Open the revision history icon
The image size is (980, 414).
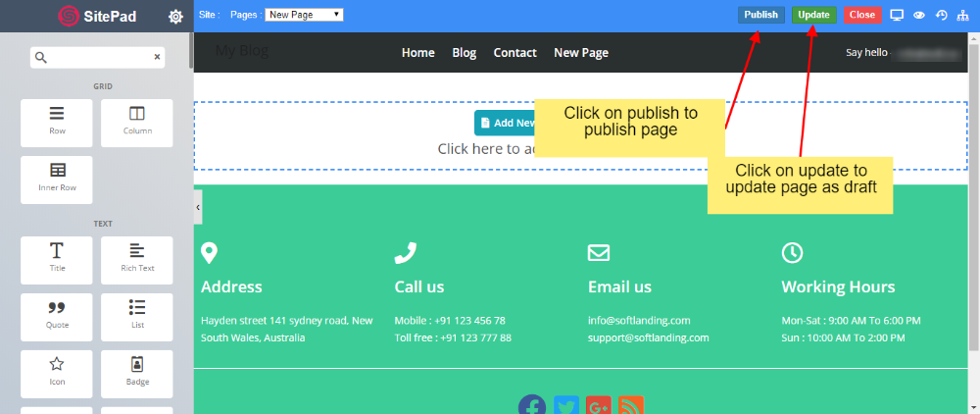tap(942, 15)
